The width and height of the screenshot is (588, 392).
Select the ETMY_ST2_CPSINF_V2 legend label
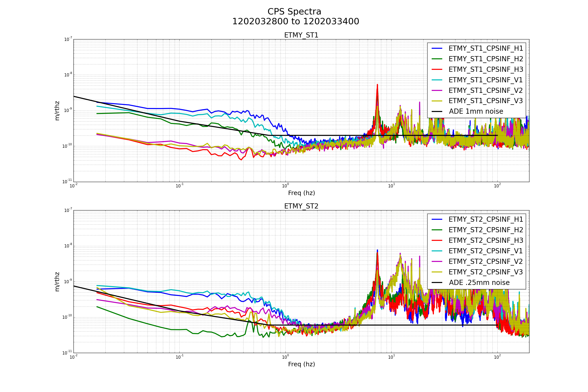[x=486, y=261]
